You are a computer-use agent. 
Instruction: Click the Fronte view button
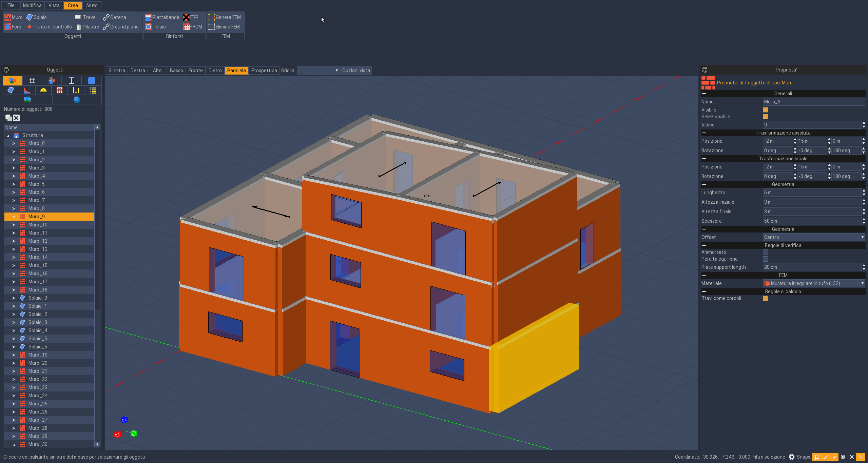195,71
